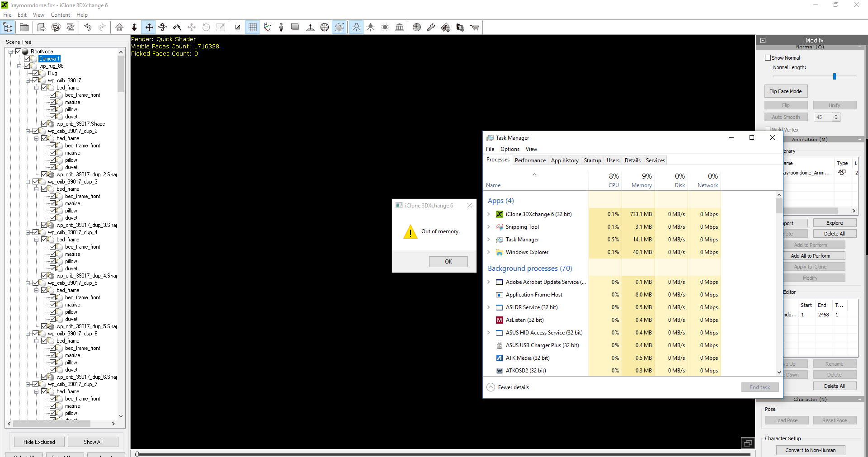
Task: Toggle wp_crib_39017_dup_5 checkbox
Action: coord(35,283)
